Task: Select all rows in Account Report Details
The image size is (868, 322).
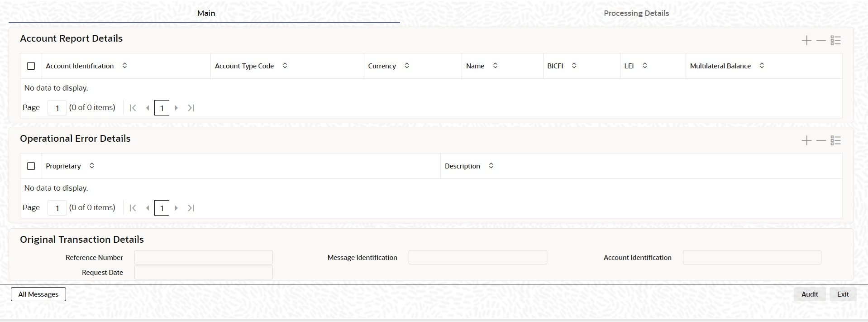Action: 31,66
